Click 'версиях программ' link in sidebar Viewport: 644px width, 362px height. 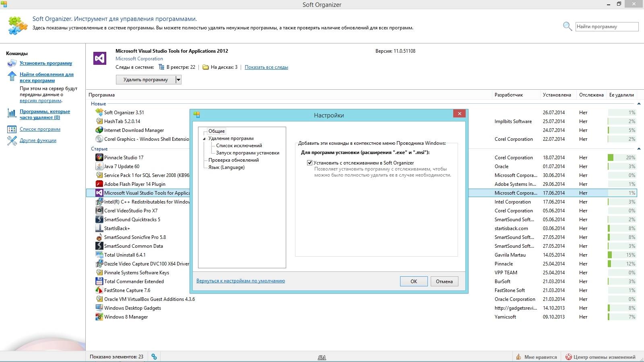(41, 101)
